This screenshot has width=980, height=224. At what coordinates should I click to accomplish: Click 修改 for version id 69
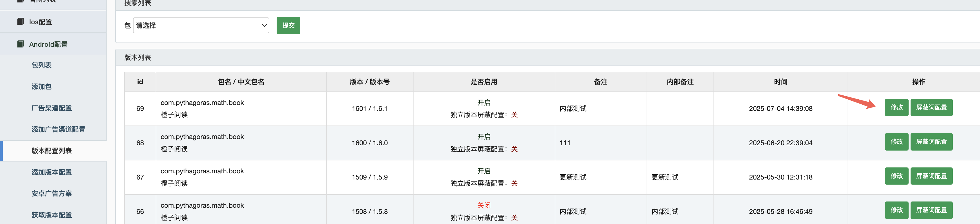tap(896, 107)
